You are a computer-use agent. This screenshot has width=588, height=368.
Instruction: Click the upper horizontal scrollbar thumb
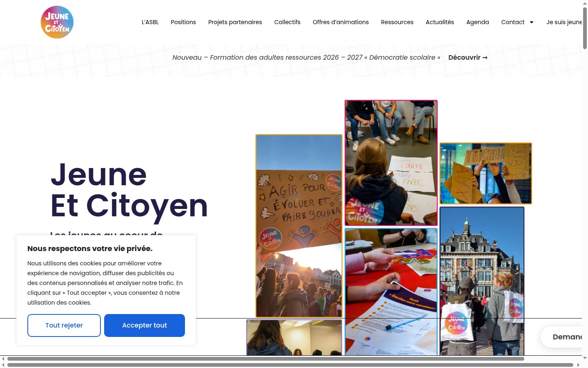(x=266, y=359)
